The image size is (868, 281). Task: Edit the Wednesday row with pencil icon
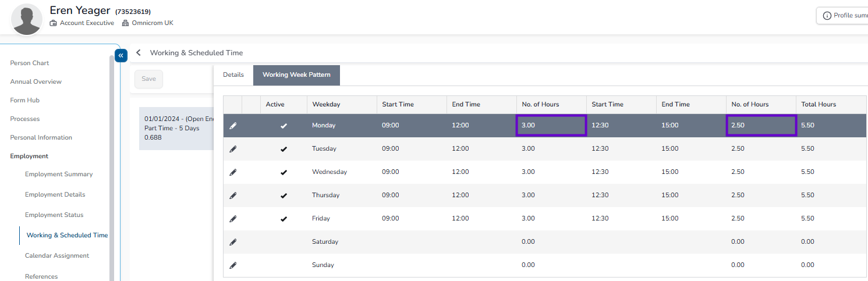(233, 172)
